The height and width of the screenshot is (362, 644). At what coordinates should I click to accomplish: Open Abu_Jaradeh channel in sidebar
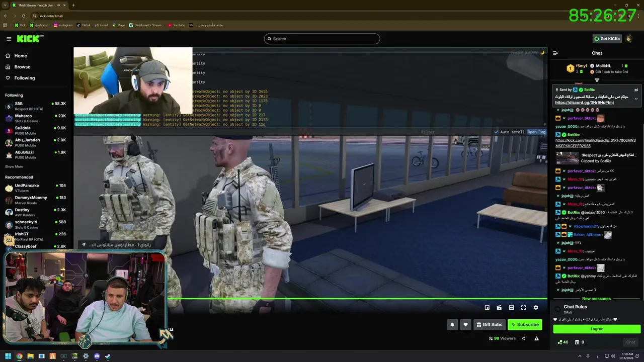[x=35, y=142]
